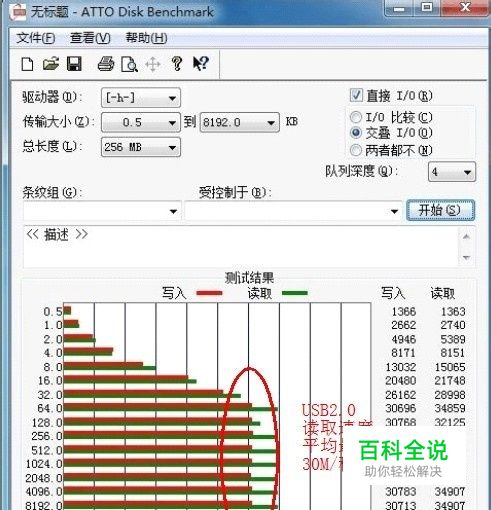Viewport: 491px width, 510px height.
Task: Save benchmark results floppy icon
Action: [x=74, y=64]
